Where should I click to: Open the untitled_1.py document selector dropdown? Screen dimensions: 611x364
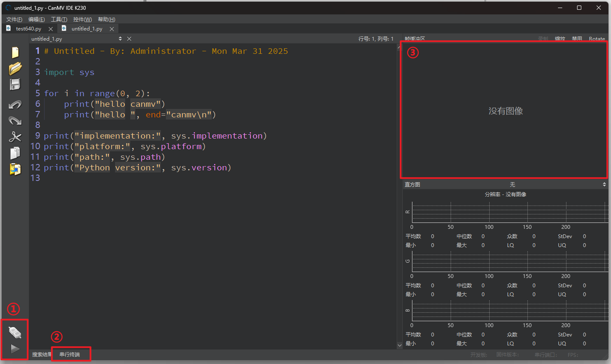pyautogui.click(x=120, y=39)
